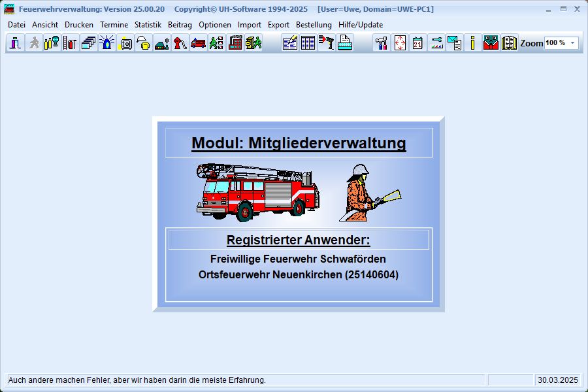Click the app icon in the title bar
This screenshot has height=392, width=588.
[x=9, y=9]
